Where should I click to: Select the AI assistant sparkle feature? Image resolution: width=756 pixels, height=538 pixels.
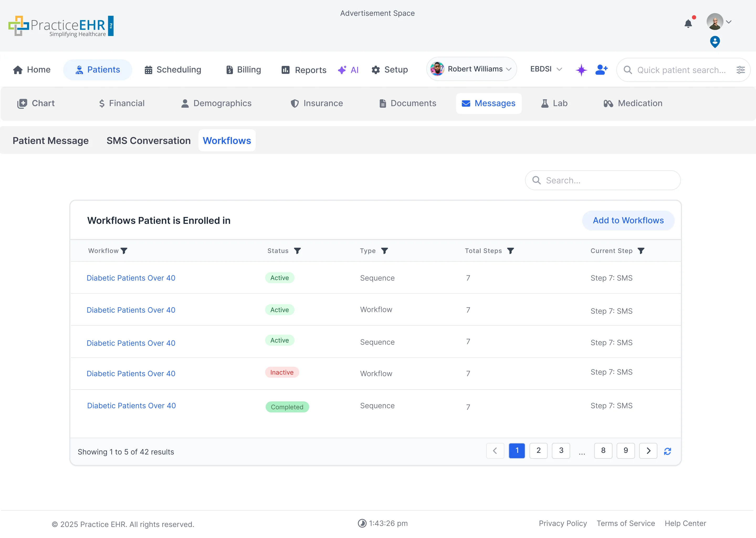[x=349, y=70]
